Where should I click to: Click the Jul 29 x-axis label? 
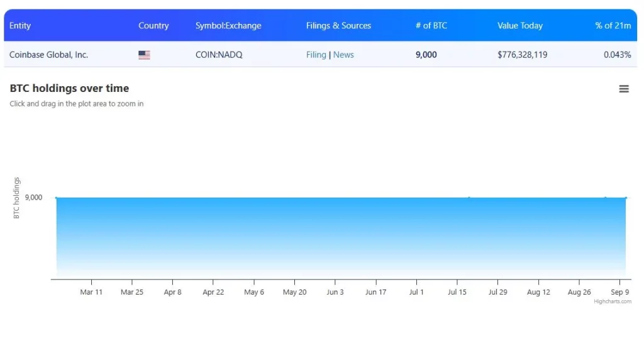[498, 292]
